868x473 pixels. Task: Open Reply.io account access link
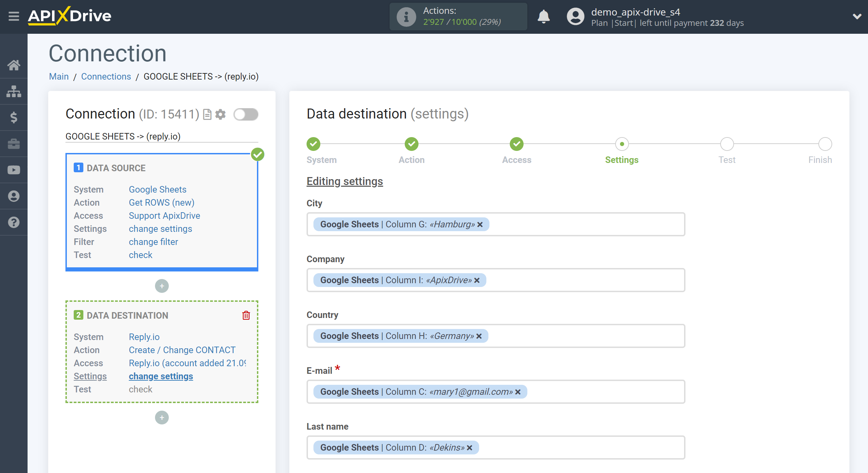click(x=187, y=363)
